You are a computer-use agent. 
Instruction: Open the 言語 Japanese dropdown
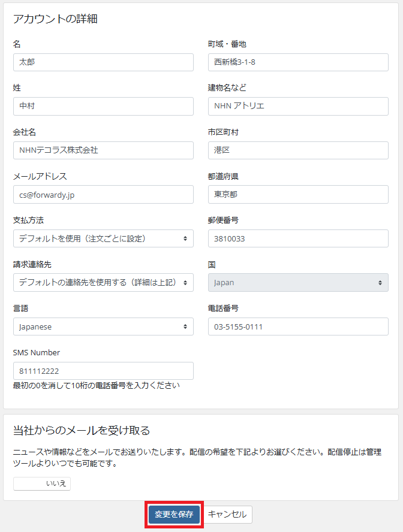103,327
